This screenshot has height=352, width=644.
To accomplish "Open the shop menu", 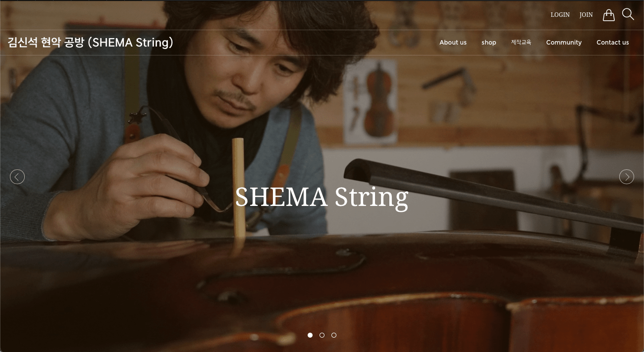I will [489, 43].
